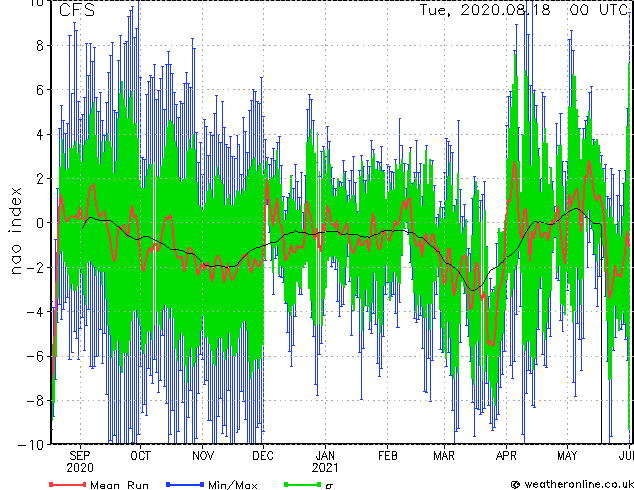Viewport: 634px width, 490px height.
Task: Click the nao index axis title
Action: coord(15,230)
